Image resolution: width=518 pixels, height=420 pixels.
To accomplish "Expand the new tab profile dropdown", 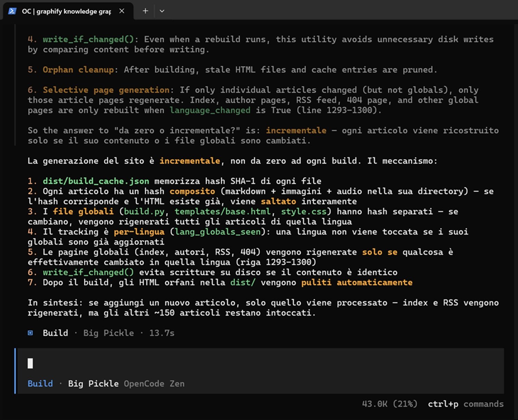I will pos(162,11).
